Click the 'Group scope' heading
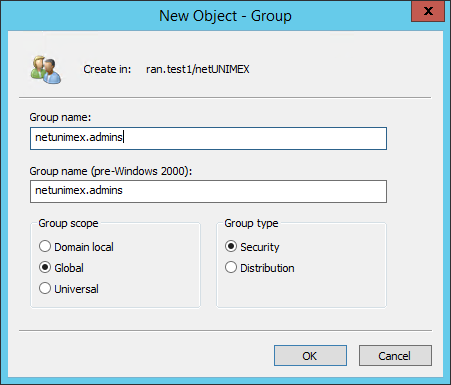 pyautogui.click(x=68, y=223)
